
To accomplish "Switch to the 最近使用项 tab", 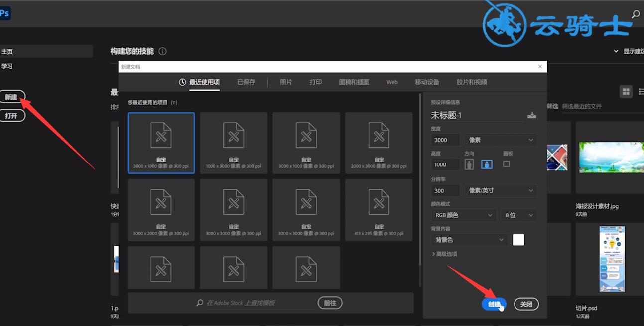I will pyautogui.click(x=199, y=82).
